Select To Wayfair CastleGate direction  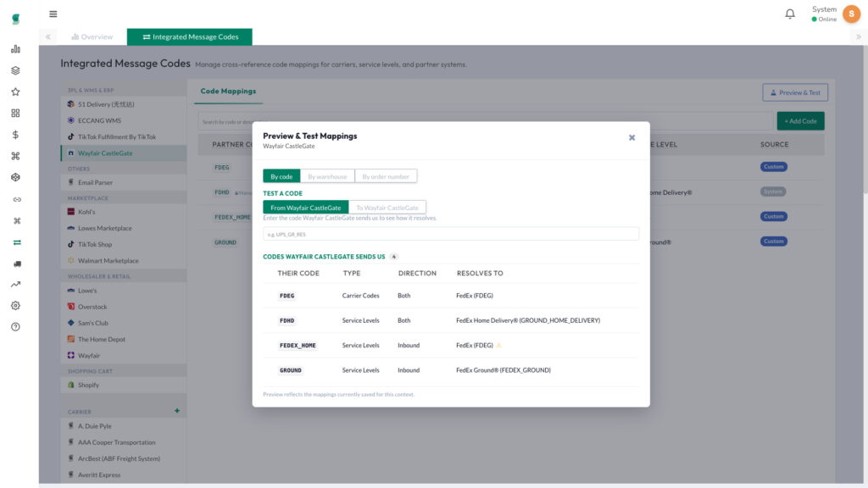pos(387,208)
